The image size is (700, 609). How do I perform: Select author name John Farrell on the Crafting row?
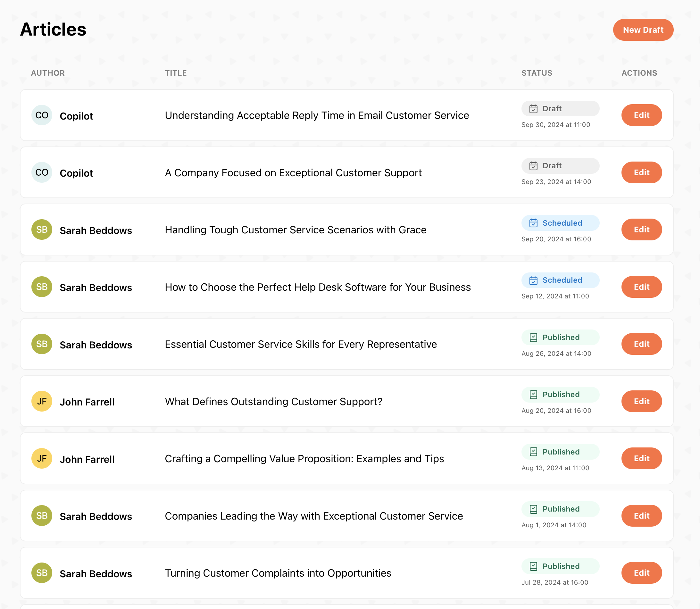click(x=87, y=459)
